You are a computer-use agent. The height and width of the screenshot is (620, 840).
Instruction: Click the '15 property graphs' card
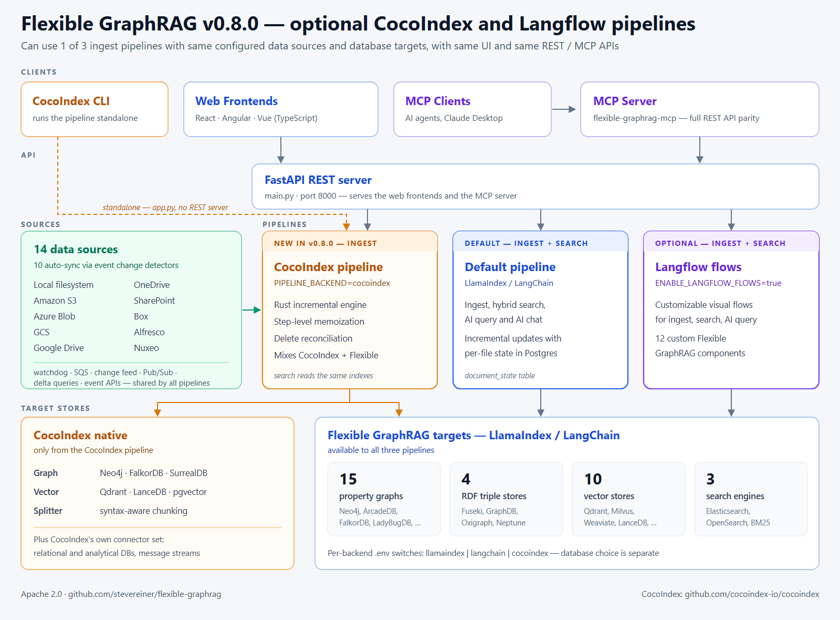384,499
